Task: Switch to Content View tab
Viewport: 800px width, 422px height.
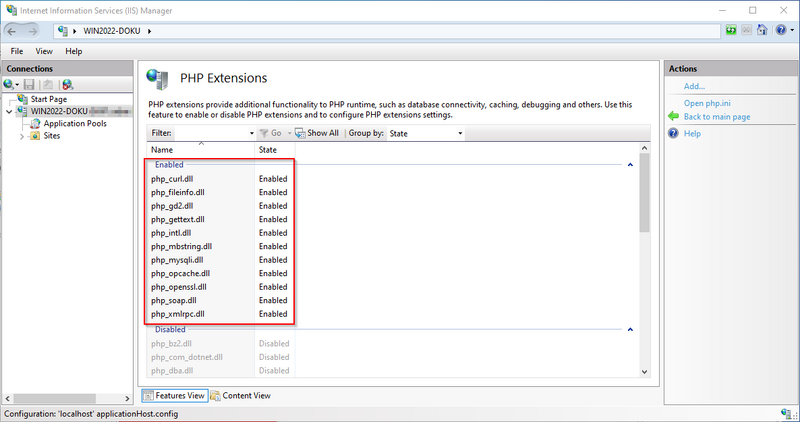Action: pyautogui.click(x=240, y=395)
